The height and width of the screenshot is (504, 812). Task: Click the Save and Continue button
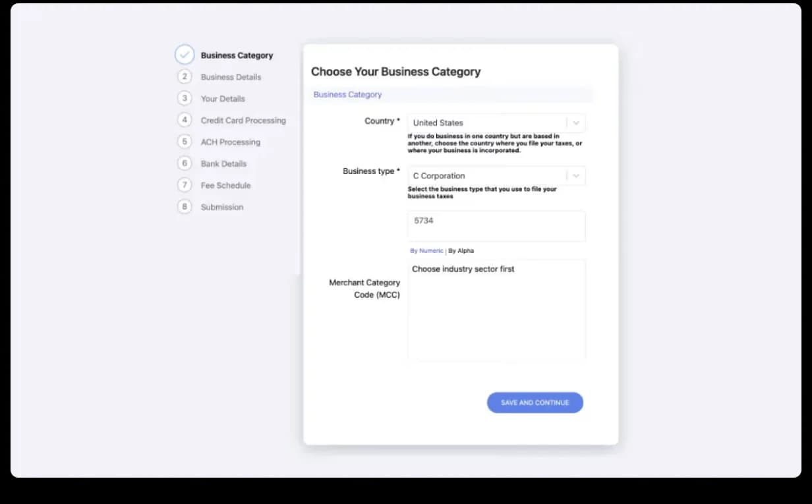pyautogui.click(x=535, y=403)
